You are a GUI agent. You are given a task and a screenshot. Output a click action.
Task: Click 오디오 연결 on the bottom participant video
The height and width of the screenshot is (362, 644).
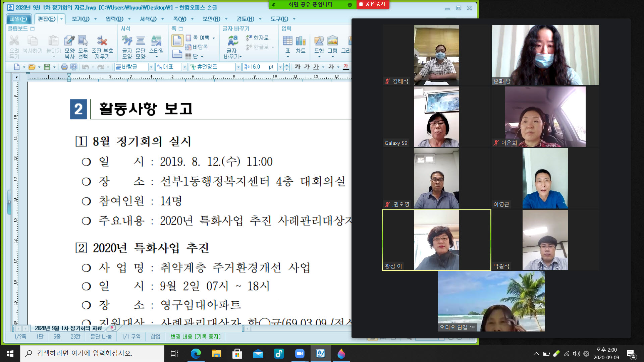pos(453,327)
